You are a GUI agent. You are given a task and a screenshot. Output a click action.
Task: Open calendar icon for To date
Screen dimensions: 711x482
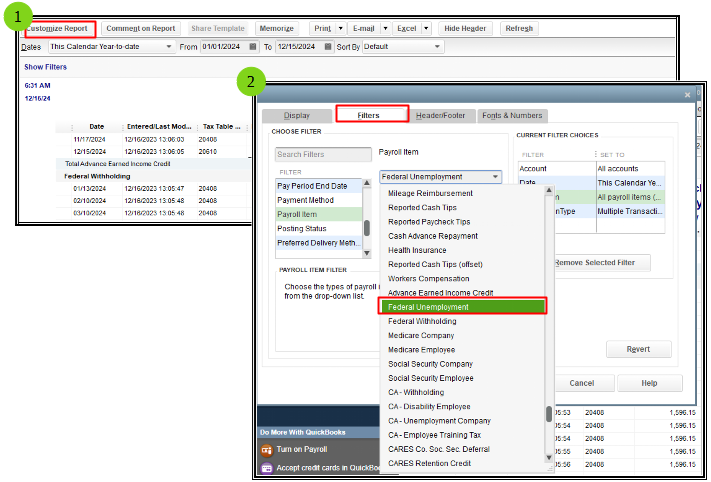pos(328,47)
